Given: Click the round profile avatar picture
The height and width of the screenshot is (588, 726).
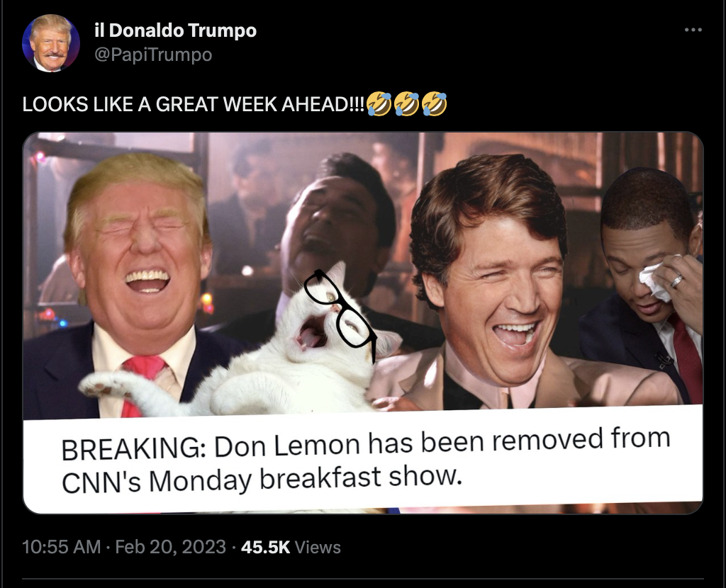Looking at the screenshot, I should coord(51,43).
